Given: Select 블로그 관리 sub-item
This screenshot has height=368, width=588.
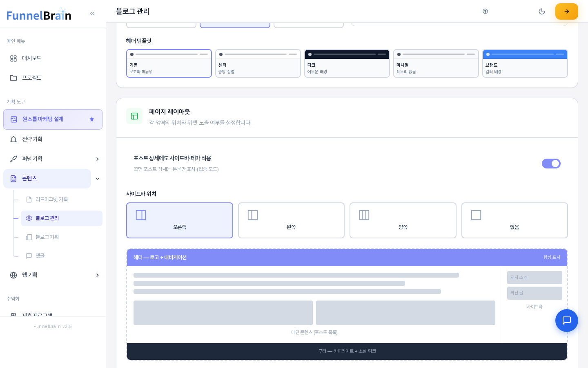Looking at the screenshot, I should tap(62, 218).
